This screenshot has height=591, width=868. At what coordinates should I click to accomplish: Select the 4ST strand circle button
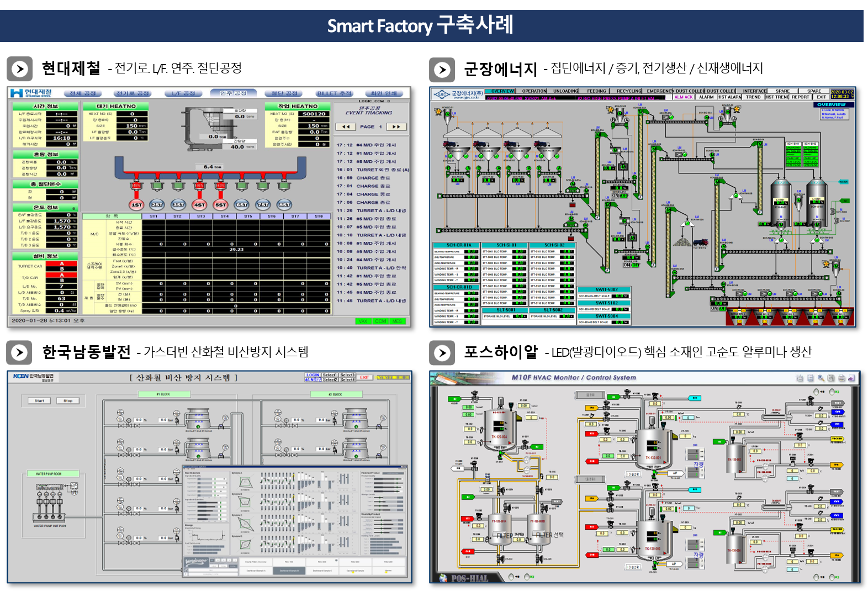click(199, 205)
